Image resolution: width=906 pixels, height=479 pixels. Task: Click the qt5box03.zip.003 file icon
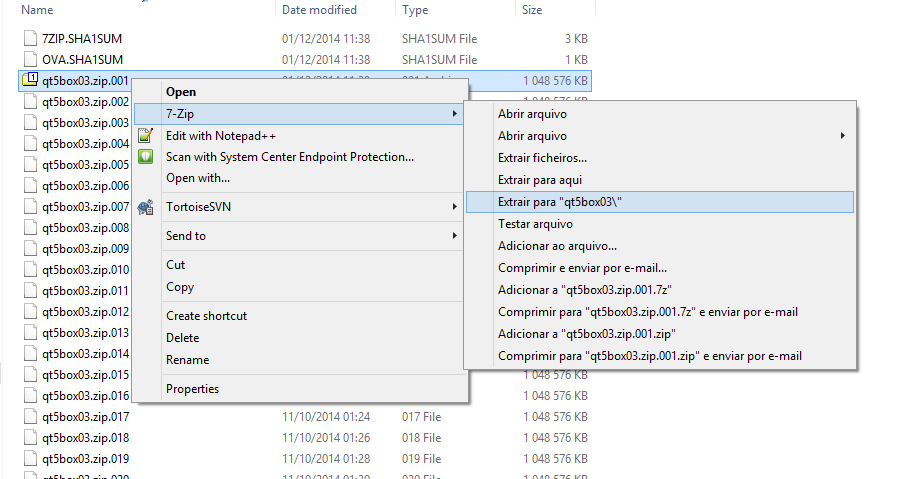[31, 122]
